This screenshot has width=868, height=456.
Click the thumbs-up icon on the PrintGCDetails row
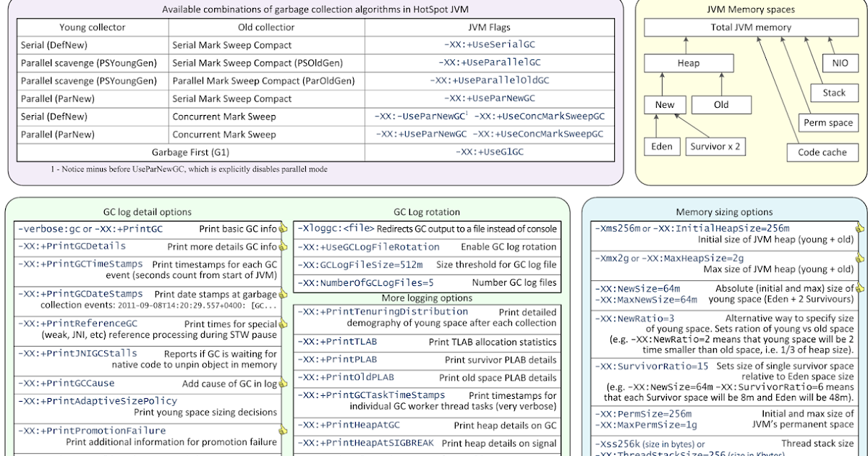(x=283, y=247)
